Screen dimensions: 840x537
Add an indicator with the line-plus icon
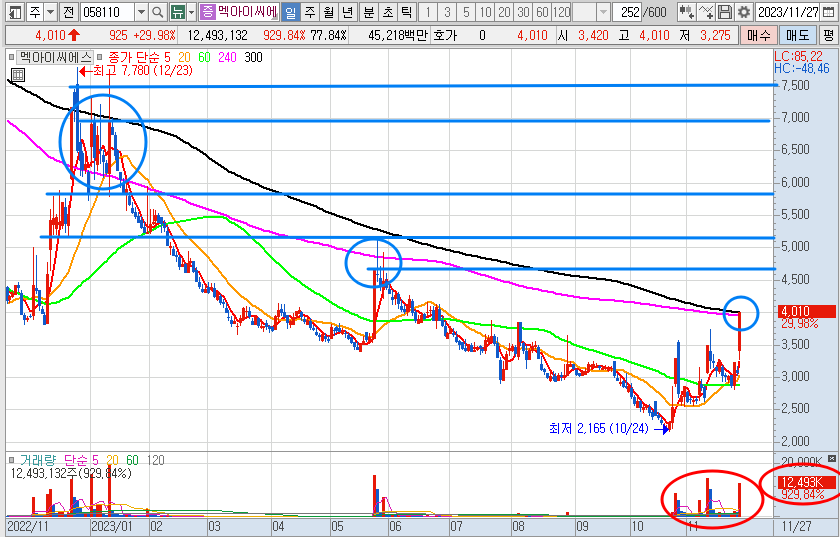(x=706, y=11)
